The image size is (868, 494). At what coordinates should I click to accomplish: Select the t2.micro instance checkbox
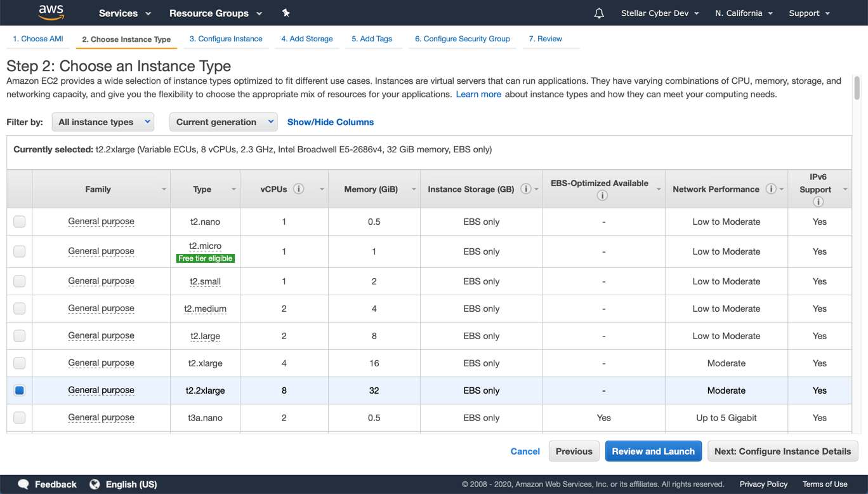20,251
